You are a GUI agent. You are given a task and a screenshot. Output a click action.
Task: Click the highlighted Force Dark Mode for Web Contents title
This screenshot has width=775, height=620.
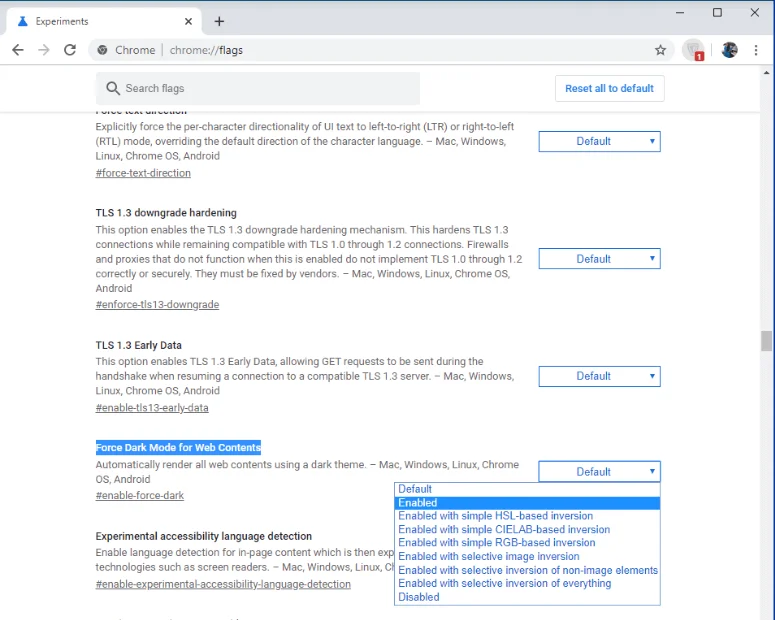tap(178, 447)
